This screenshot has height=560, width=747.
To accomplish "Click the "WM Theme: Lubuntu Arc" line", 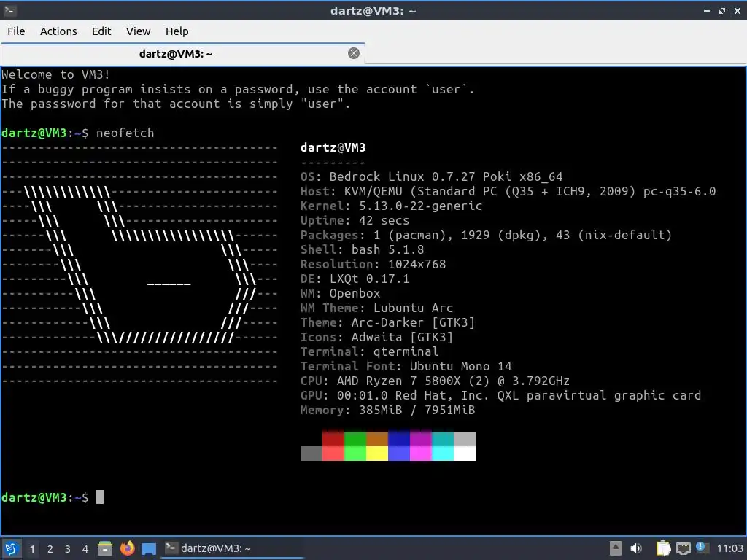I will coord(376,308).
